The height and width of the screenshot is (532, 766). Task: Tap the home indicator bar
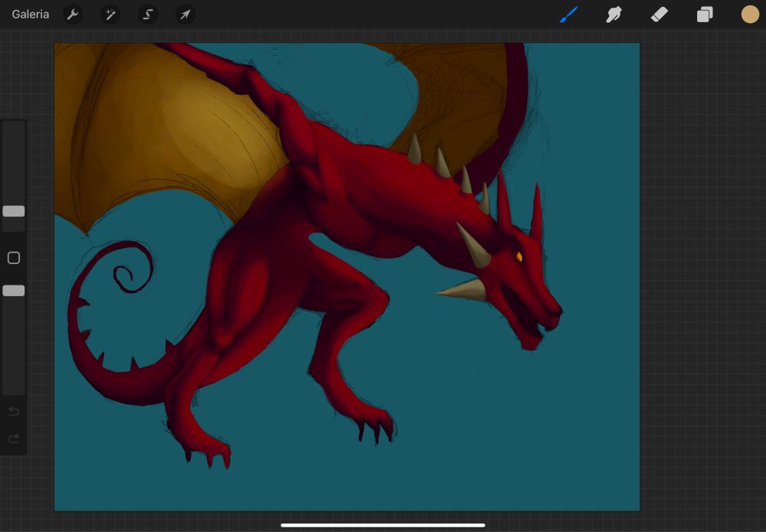tap(383, 525)
